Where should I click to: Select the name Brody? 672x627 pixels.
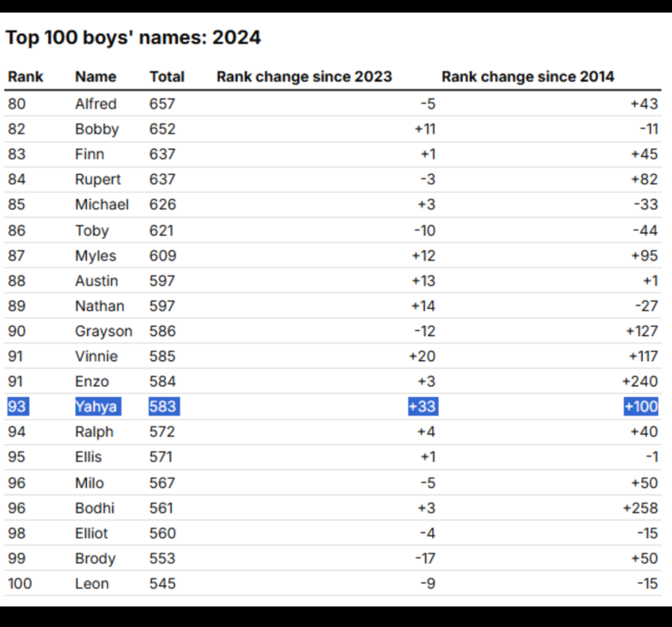coord(95,558)
